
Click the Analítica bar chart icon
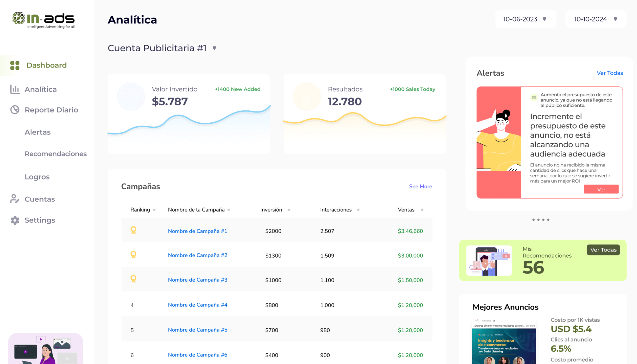coord(15,89)
